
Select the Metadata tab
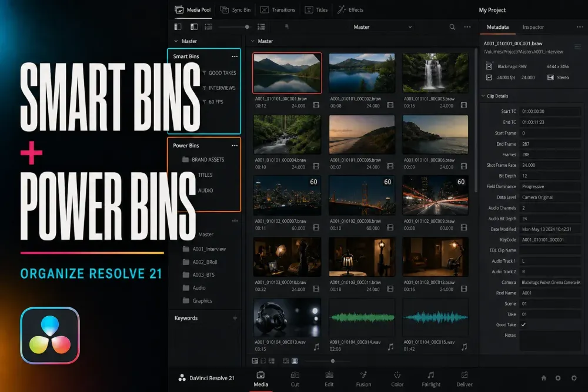[x=497, y=27]
